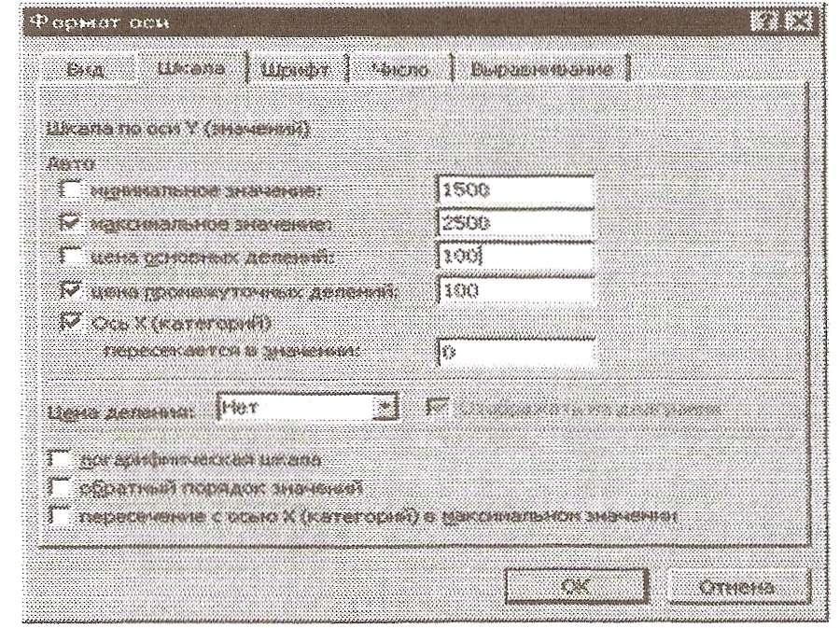Enable обратный порядок значений checkbox
Viewport: 840px width, 628px height.
(x=60, y=487)
